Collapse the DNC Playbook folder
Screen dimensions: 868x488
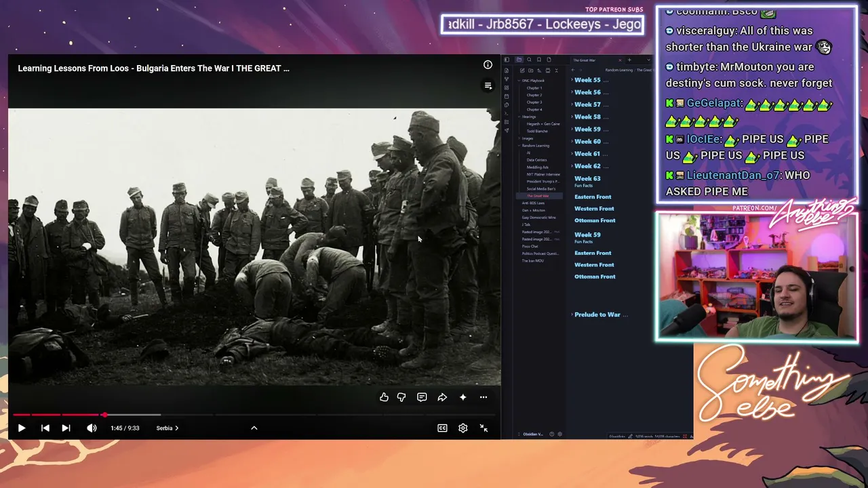coord(533,81)
